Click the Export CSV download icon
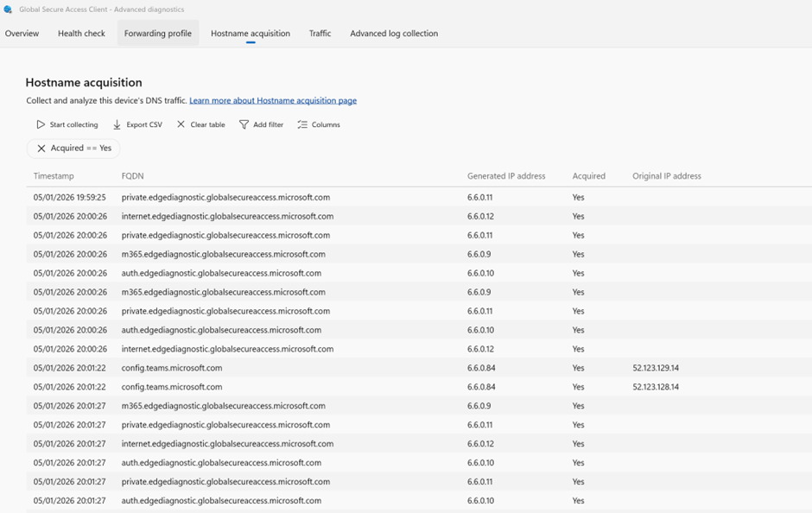812x513 pixels. pyautogui.click(x=117, y=124)
